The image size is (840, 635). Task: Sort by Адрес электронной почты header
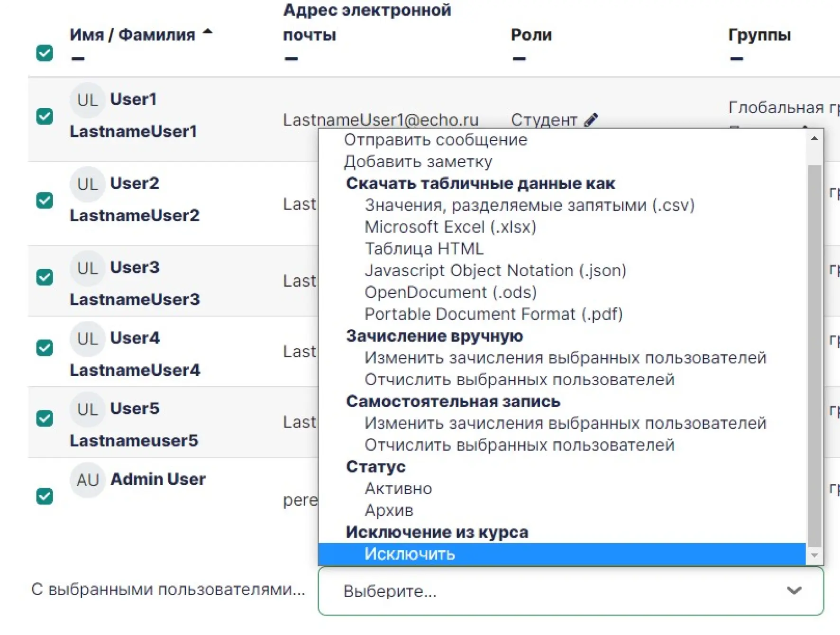point(367,22)
